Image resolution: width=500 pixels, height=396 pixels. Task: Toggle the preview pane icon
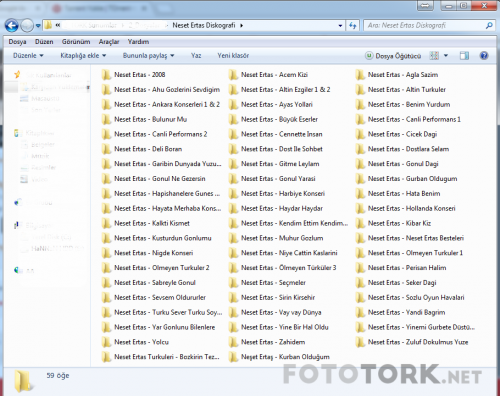click(464, 56)
